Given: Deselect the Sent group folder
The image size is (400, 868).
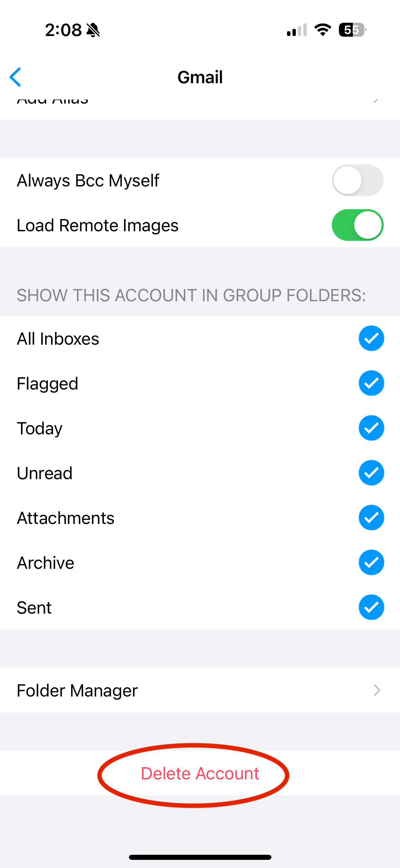Looking at the screenshot, I should (371, 608).
